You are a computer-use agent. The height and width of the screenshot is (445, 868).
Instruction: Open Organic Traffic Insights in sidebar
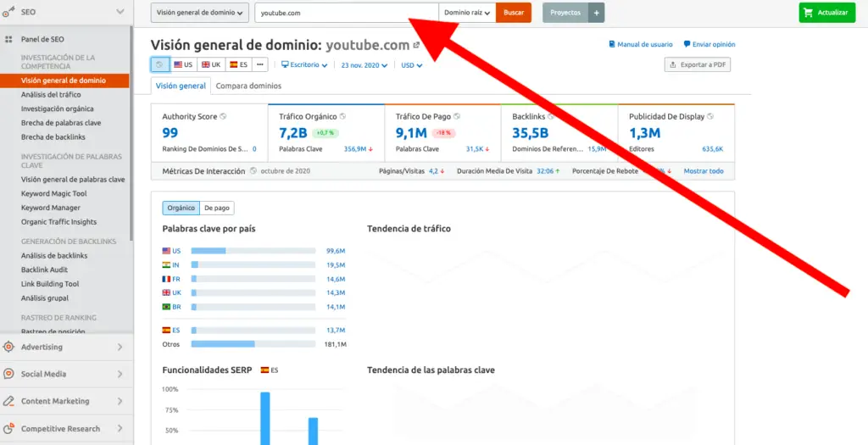[58, 222]
